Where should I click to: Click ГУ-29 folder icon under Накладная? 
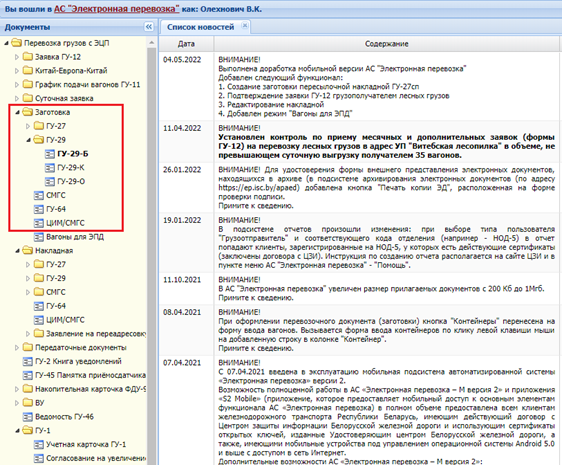(x=39, y=278)
